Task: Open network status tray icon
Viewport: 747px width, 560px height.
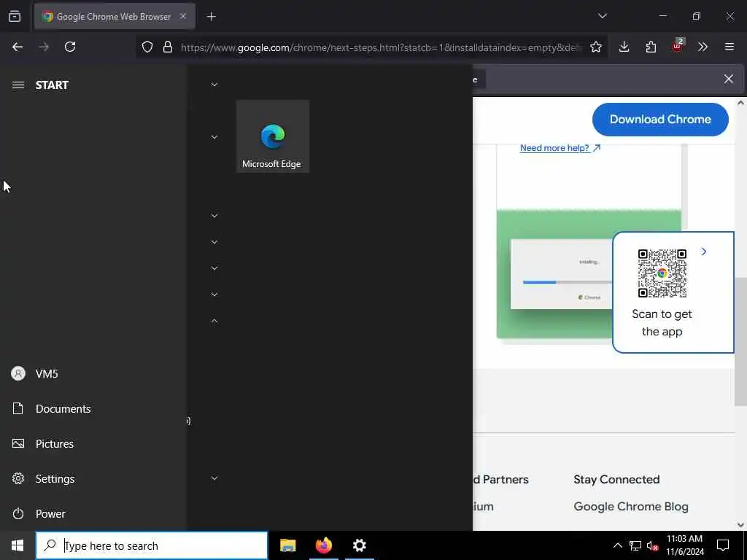Action: point(635,545)
